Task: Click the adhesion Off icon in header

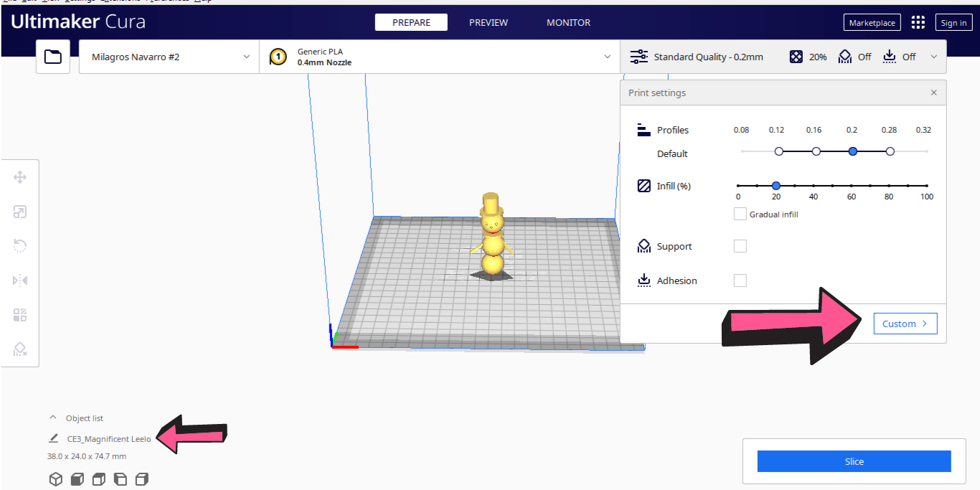Action: point(890,57)
